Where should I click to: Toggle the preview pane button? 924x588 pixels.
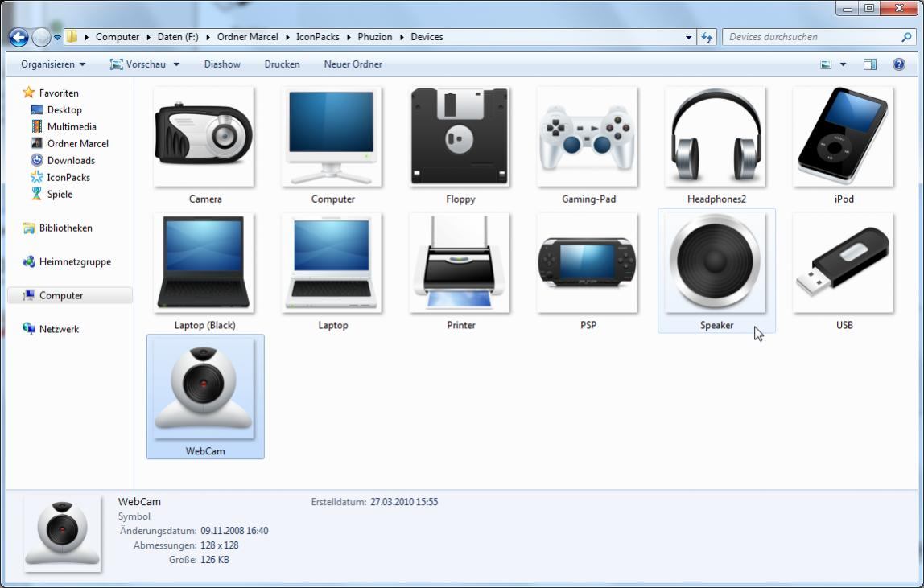pyautogui.click(x=870, y=64)
